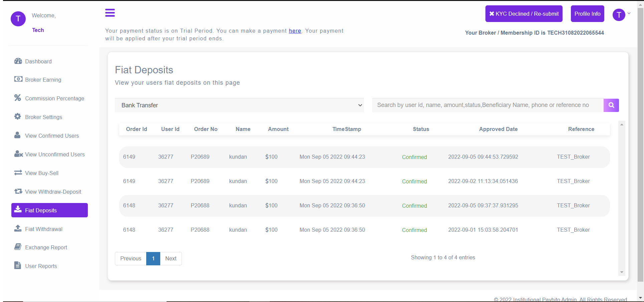The width and height of the screenshot is (644, 302).
Task: Click the Broker Settings gear icon
Action: coord(18,116)
